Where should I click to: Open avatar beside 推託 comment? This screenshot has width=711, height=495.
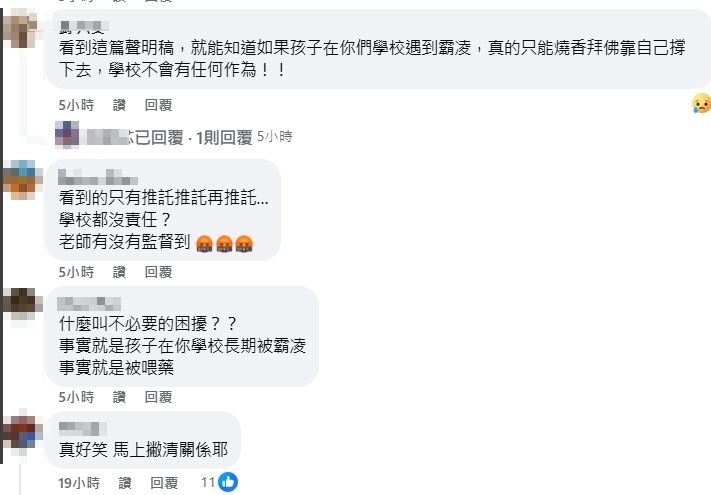22,180
